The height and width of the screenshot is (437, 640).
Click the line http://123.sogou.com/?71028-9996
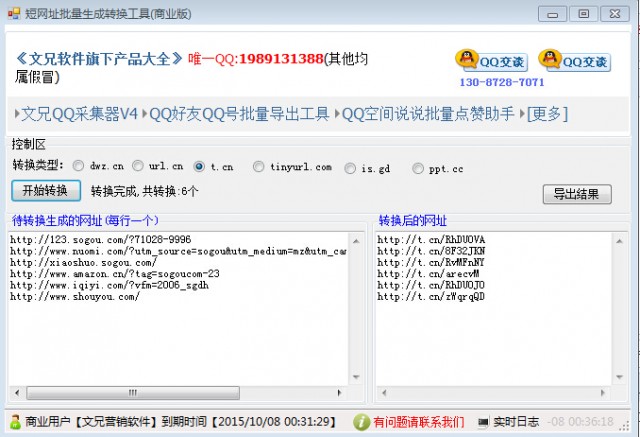coord(100,240)
